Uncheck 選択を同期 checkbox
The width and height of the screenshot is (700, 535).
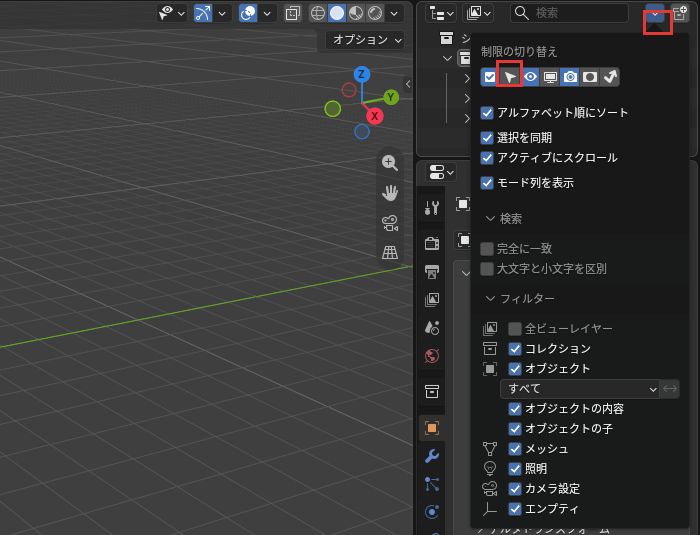(487, 138)
